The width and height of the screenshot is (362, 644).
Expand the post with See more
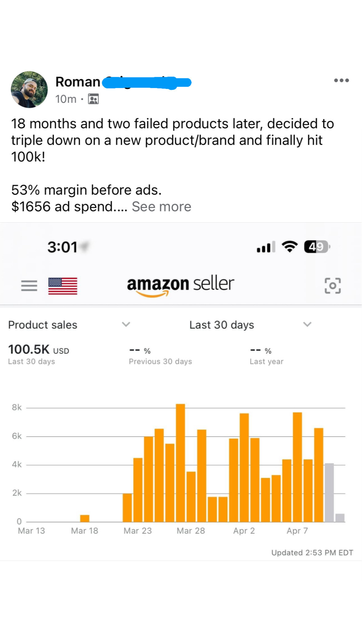(x=161, y=207)
